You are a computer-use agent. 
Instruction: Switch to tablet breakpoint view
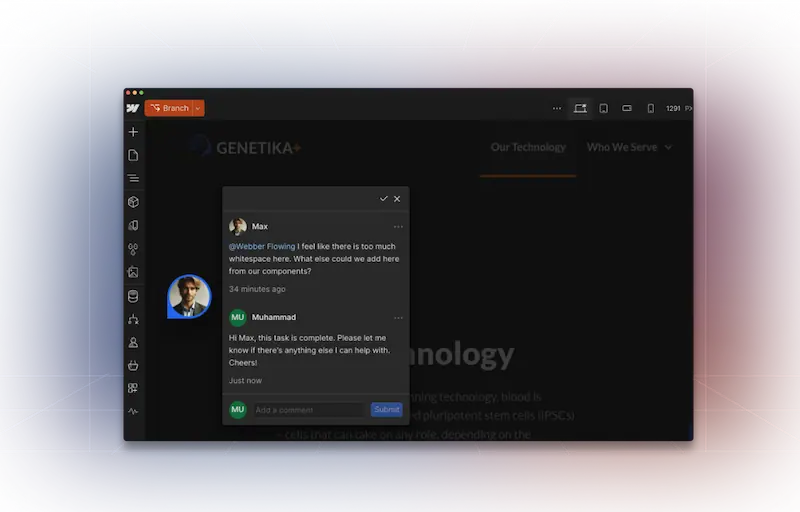pos(604,108)
